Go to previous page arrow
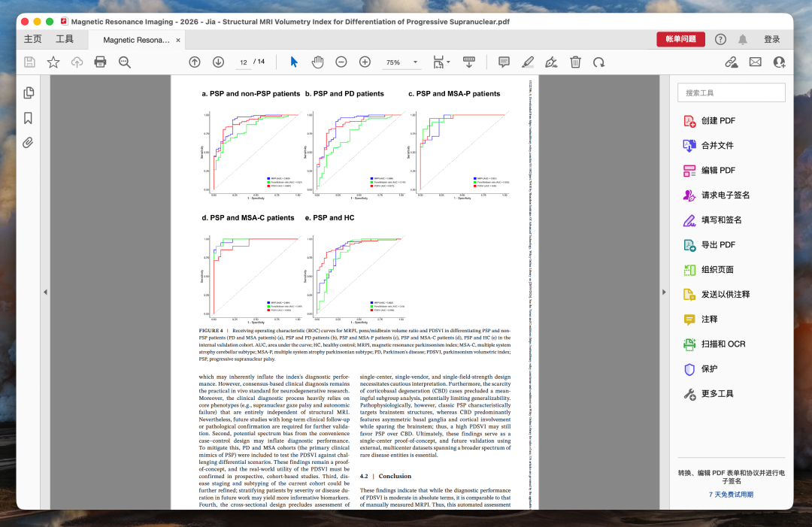812x527 pixels. [x=195, y=62]
